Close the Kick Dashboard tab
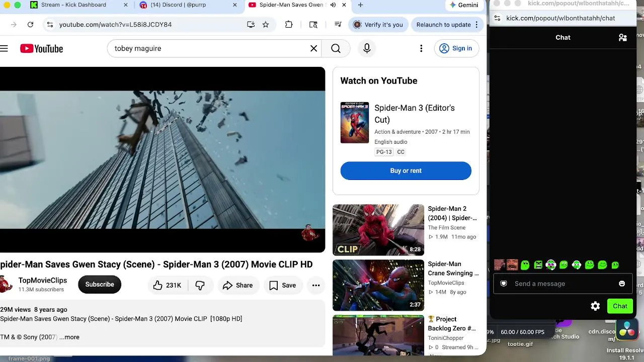 [125, 5]
